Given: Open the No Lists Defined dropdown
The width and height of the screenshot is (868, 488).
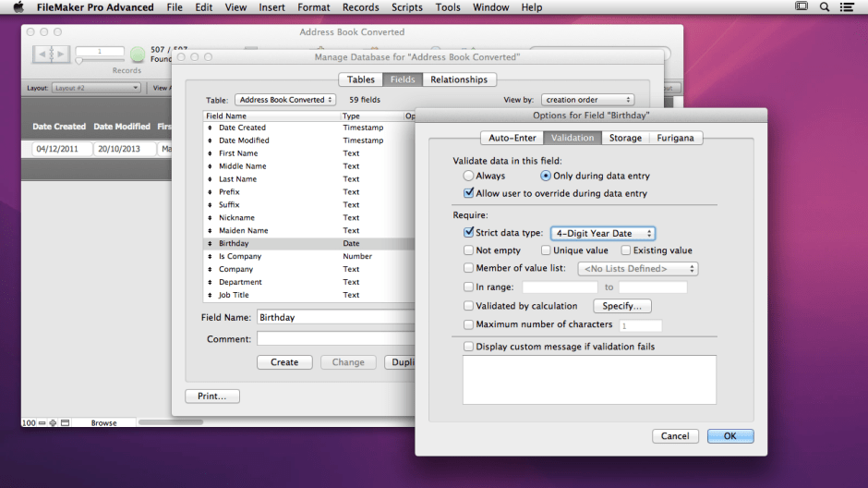Looking at the screenshot, I should [x=638, y=269].
